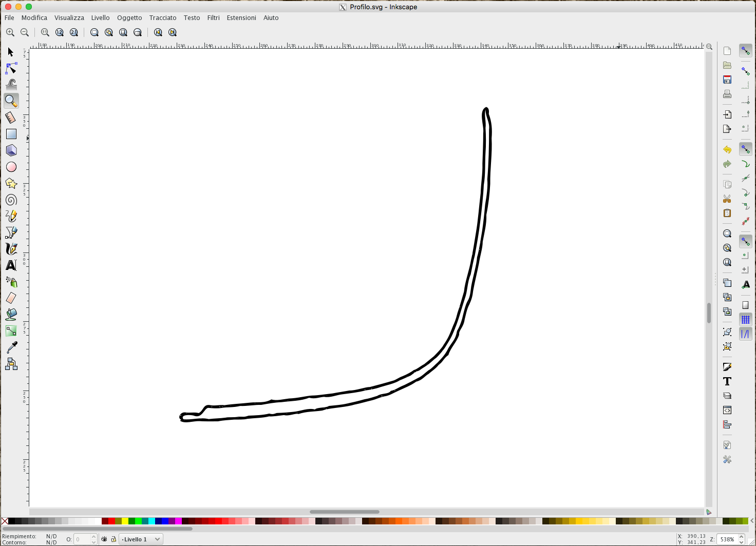Click the opacity O: input field
Screen dimensions: 756x546
coord(84,539)
